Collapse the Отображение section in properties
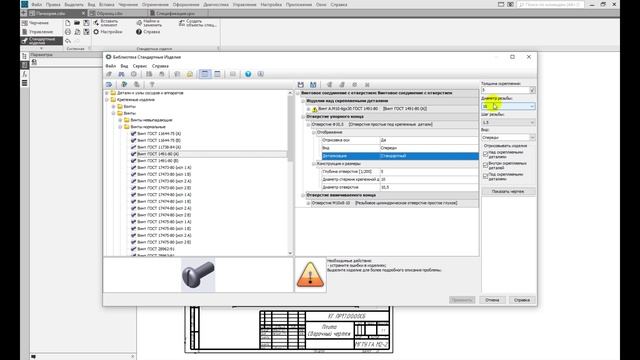Screen dimensions: 640x360 (x=314, y=132)
